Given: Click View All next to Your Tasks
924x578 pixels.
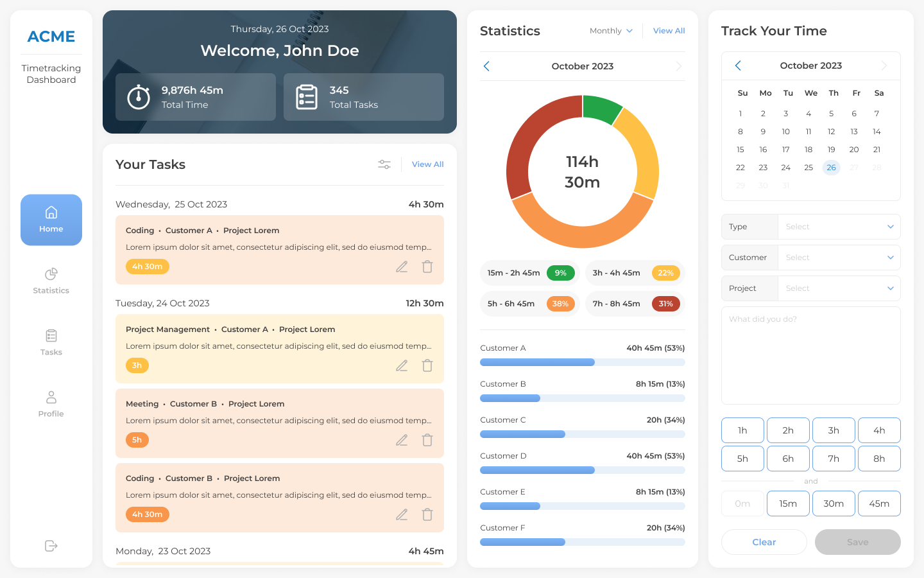Looking at the screenshot, I should coord(427,164).
